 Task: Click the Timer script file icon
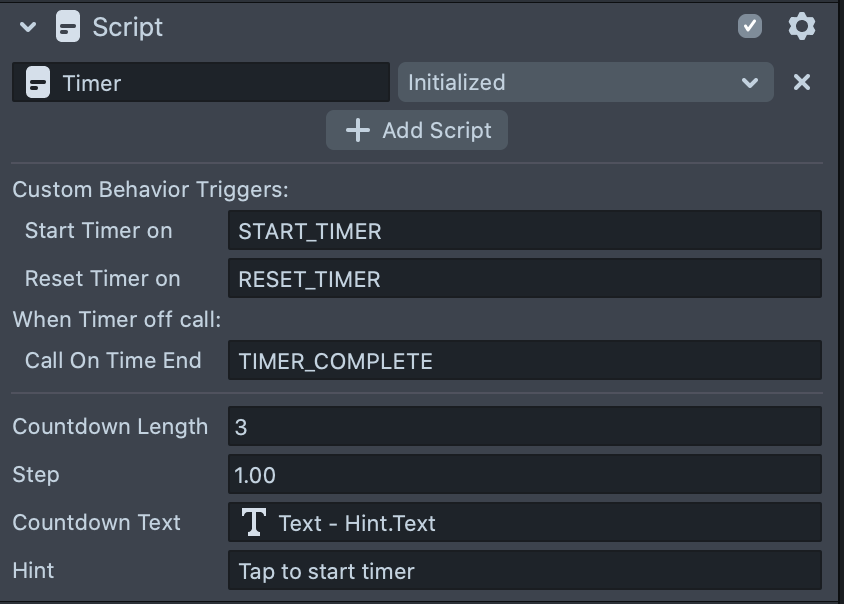[x=38, y=83]
